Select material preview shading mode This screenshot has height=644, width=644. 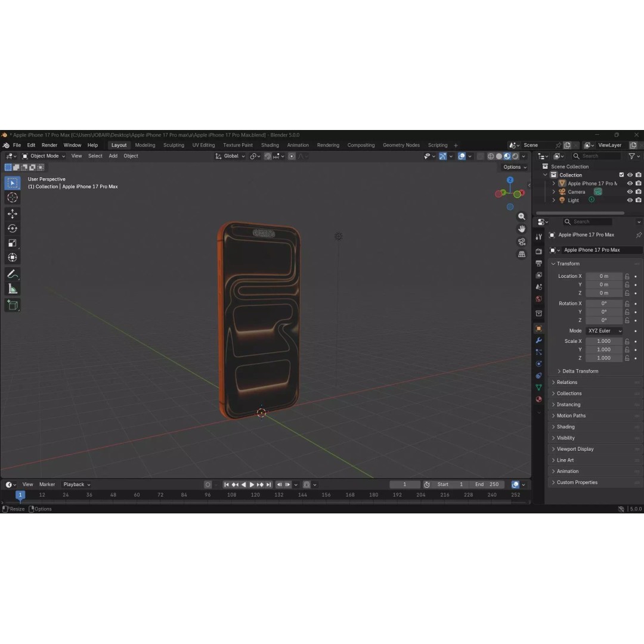click(507, 156)
